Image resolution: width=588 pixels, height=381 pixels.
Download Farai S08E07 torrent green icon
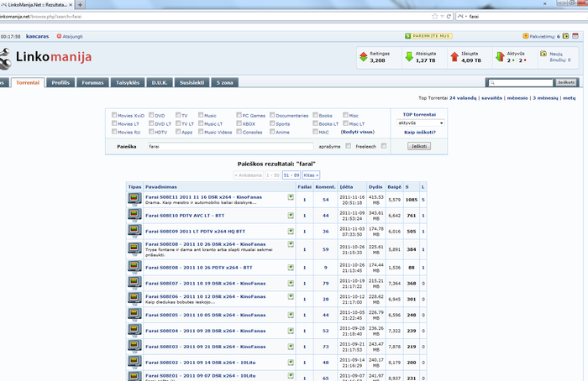(x=291, y=283)
